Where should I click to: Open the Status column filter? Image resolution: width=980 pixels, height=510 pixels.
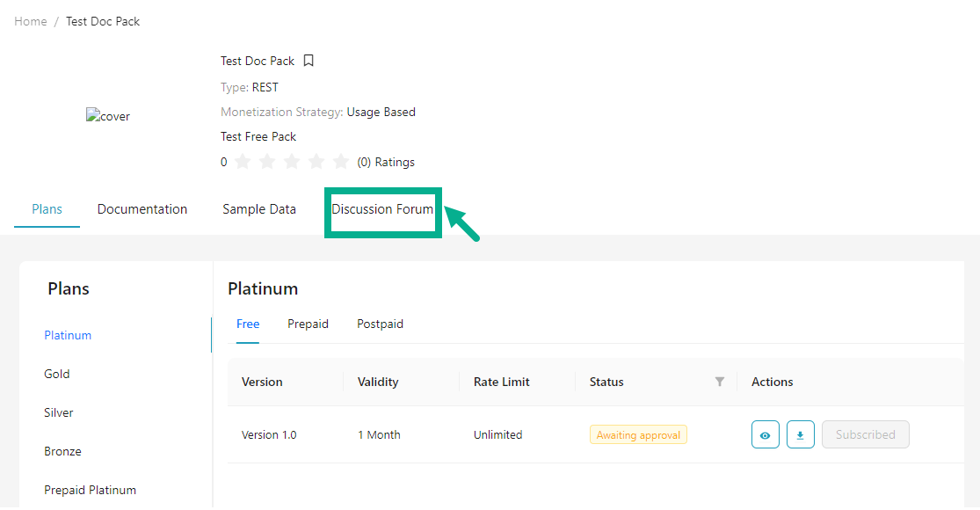click(x=720, y=382)
